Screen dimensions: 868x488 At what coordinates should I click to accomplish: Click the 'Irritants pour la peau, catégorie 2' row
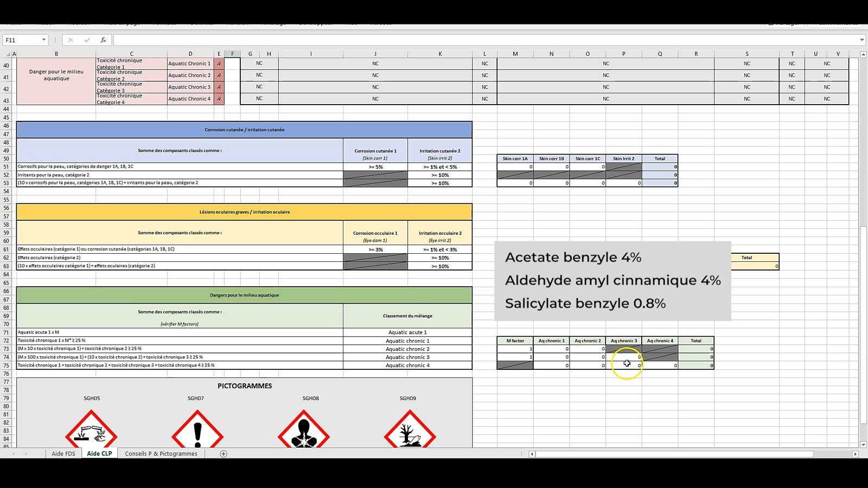click(x=180, y=175)
